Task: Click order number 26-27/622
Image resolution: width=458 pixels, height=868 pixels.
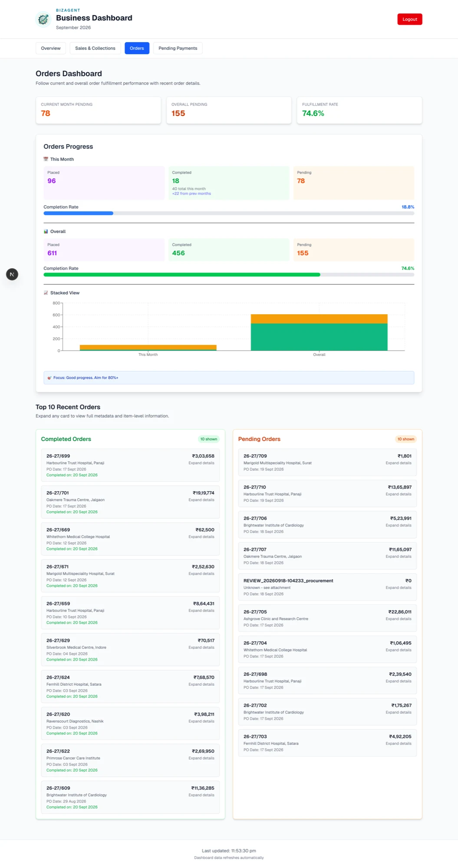Action: 58,751
